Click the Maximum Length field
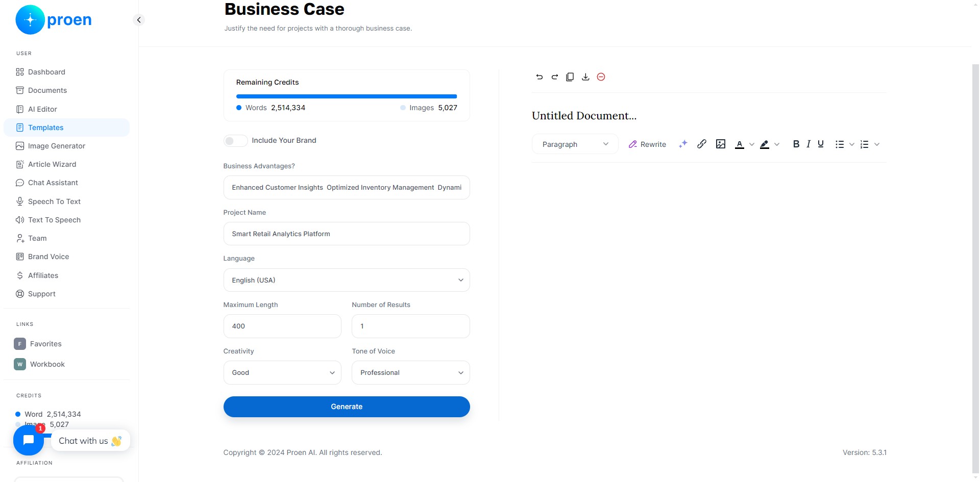The height and width of the screenshot is (482, 980). coord(282,326)
